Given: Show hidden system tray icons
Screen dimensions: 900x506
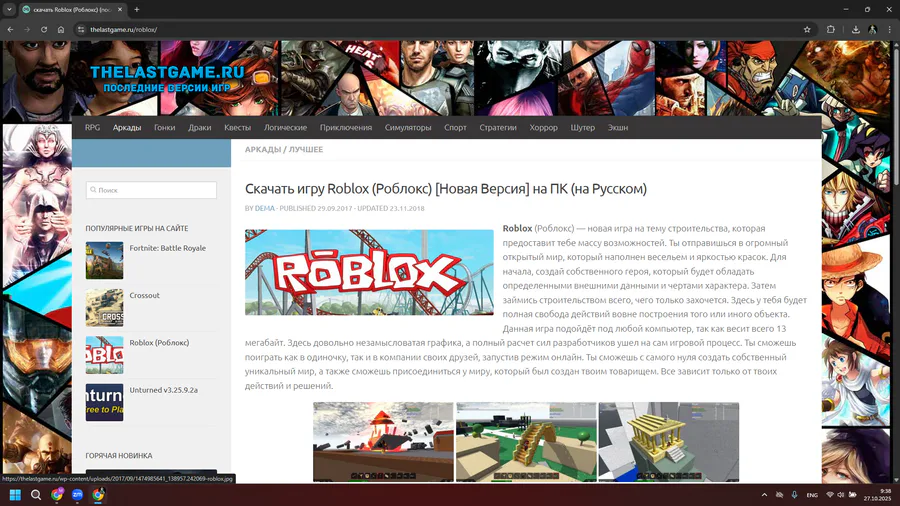Looking at the screenshot, I should pyautogui.click(x=764, y=495).
